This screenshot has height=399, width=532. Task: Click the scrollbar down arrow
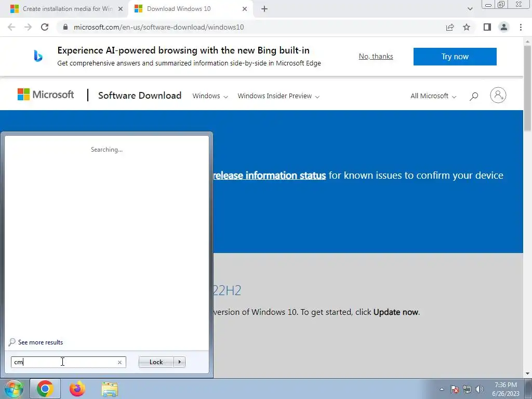[x=527, y=374]
